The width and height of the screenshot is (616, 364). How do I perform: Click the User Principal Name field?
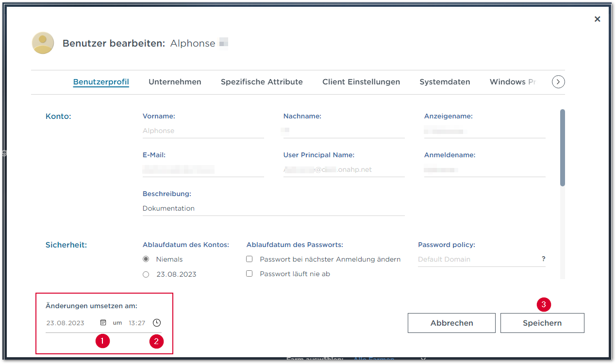tap(344, 170)
